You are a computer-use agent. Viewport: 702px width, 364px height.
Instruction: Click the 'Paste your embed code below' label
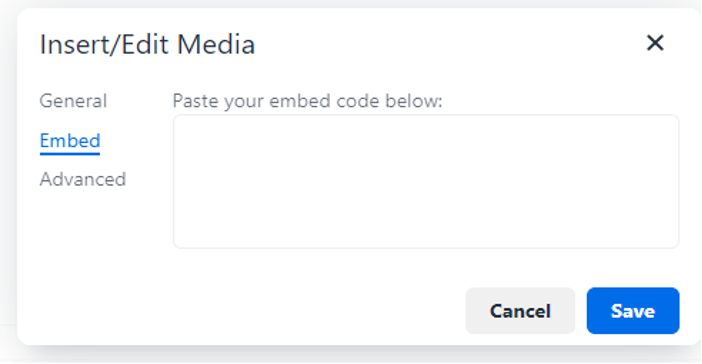click(307, 101)
